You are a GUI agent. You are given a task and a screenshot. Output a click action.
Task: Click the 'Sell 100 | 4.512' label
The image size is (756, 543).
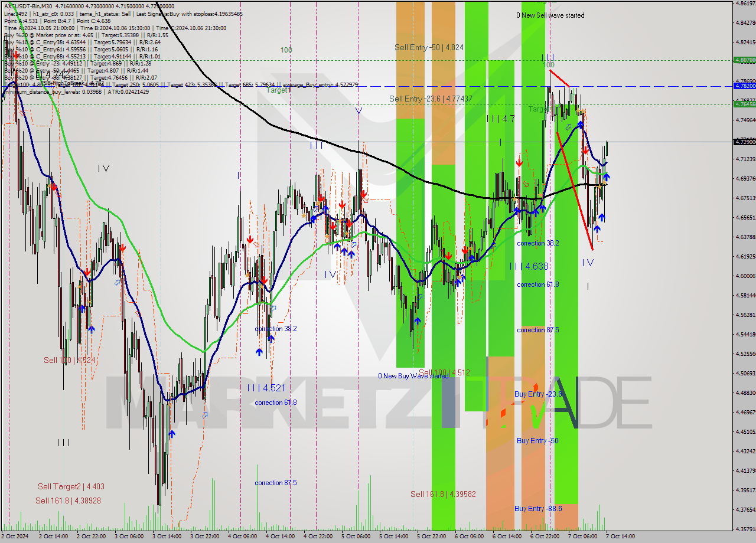point(444,372)
